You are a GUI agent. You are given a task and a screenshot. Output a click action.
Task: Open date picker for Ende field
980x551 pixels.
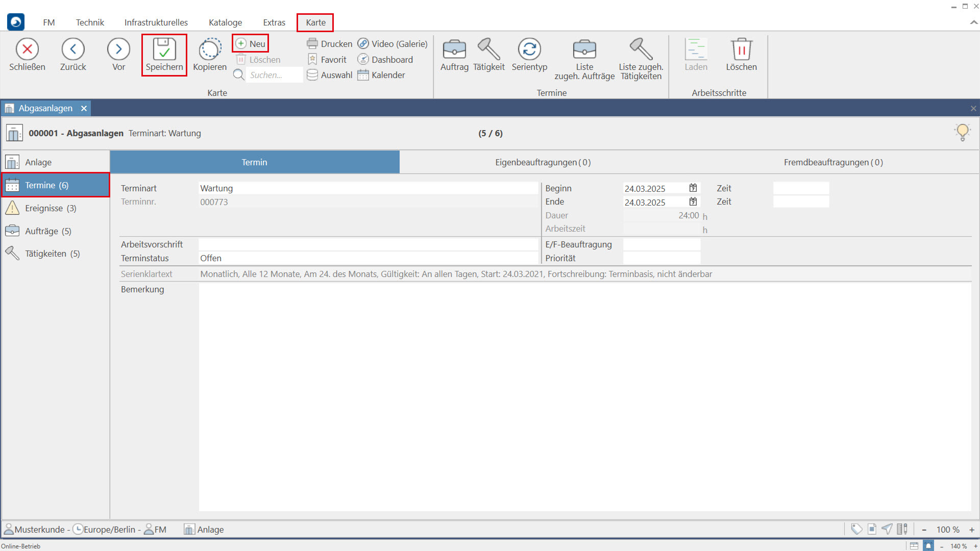693,202
